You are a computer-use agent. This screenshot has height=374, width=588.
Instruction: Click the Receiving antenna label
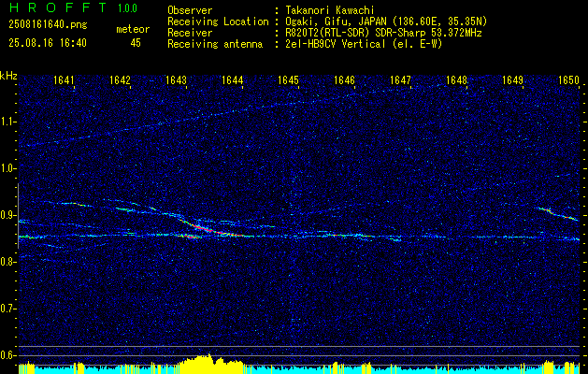215,44
